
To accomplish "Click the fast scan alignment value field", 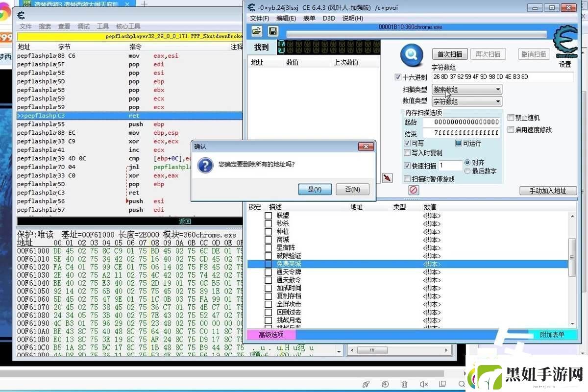I will 450,166.
